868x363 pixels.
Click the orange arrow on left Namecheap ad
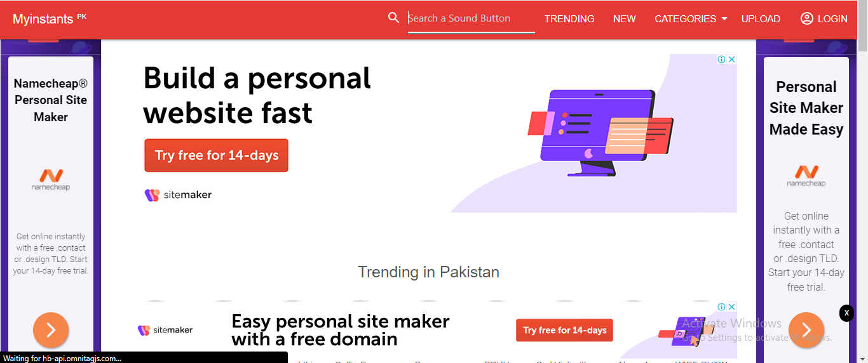(x=51, y=330)
